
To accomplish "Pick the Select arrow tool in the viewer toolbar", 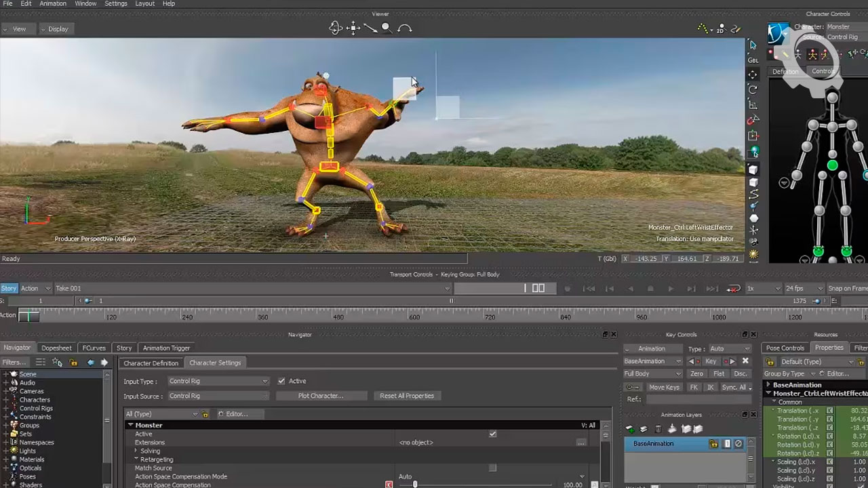I will [753, 45].
